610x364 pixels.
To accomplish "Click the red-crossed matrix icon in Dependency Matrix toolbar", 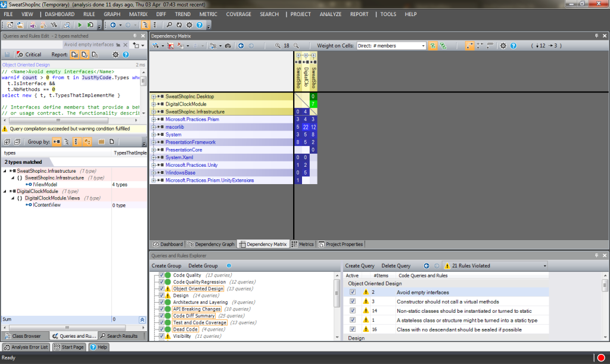I will [x=170, y=45].
